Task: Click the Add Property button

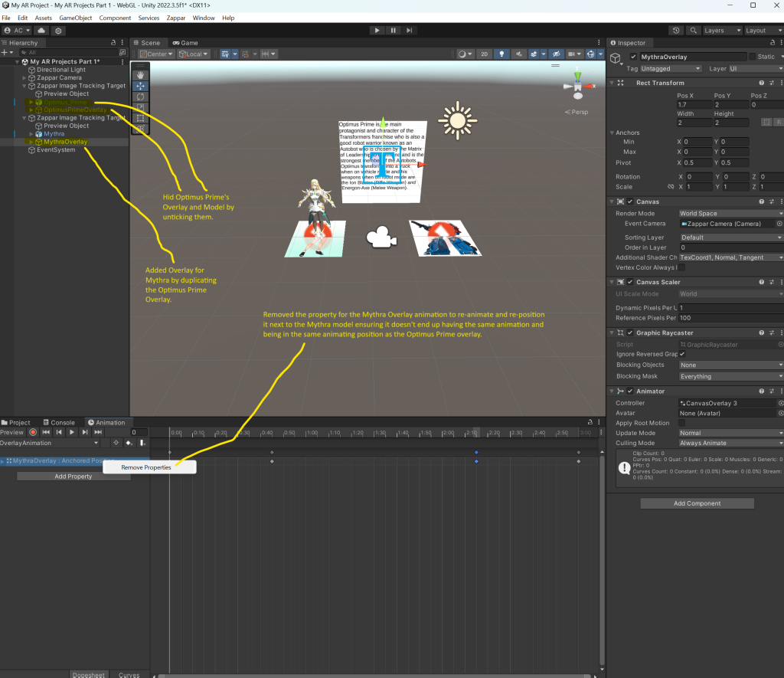Action: 73,477
